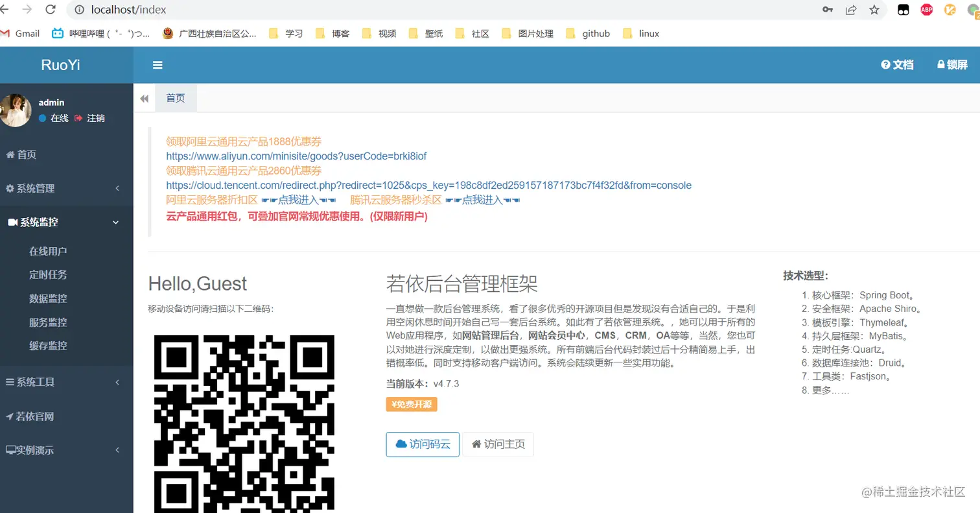Open 缓存监控 page
Screen dimensions: 980x513
pos(48,346)
